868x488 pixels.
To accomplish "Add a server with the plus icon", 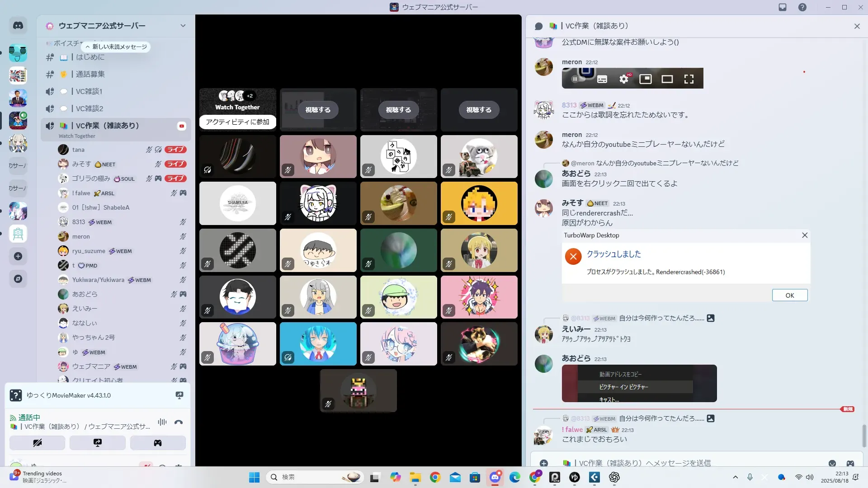I will (18, 256).
